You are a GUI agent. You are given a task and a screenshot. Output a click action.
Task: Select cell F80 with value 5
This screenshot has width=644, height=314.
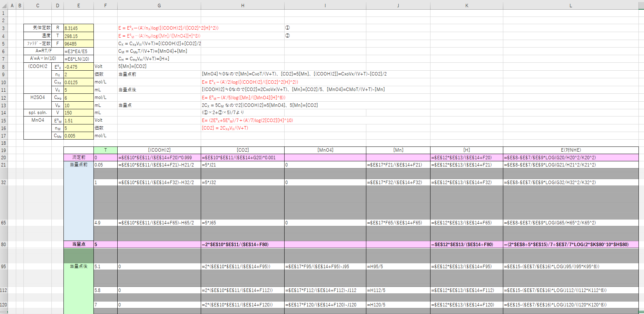106,244
